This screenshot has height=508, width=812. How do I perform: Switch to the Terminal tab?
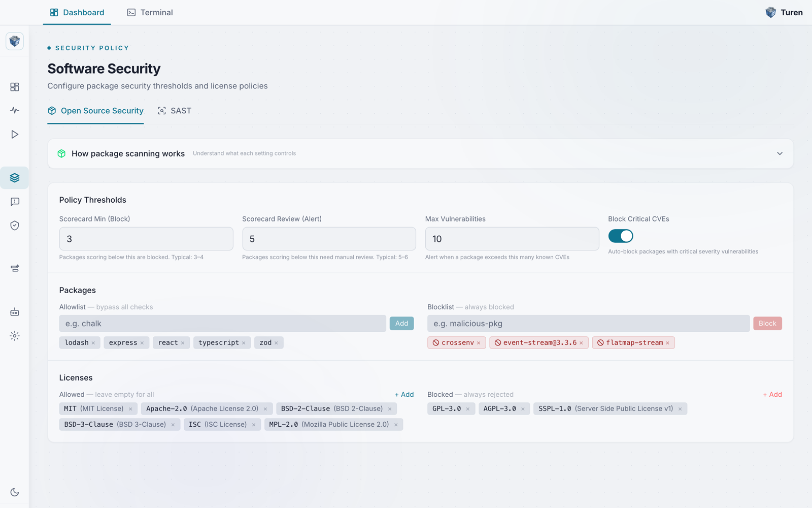coord(150,13)
